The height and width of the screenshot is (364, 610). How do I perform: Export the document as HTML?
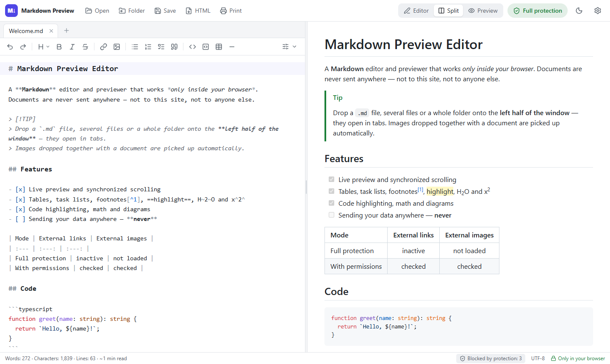198,11
